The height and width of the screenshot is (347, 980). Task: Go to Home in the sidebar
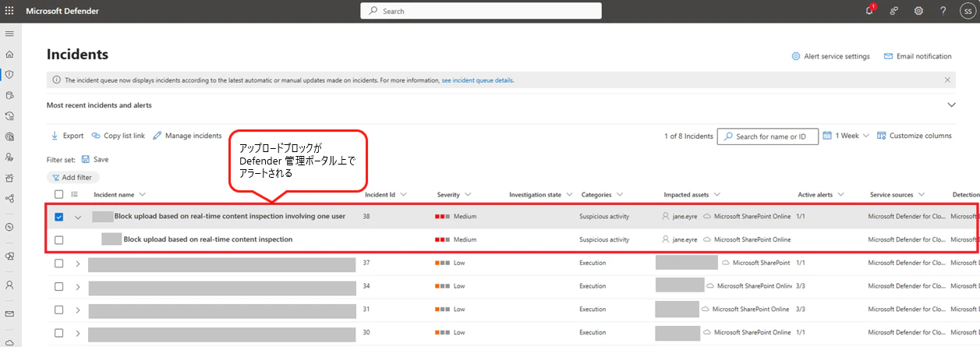tap(9, 55)
